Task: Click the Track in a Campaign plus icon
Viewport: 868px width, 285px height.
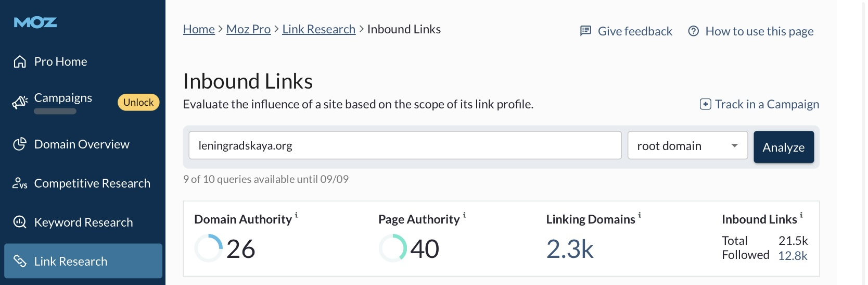Action: pos(706,104)
